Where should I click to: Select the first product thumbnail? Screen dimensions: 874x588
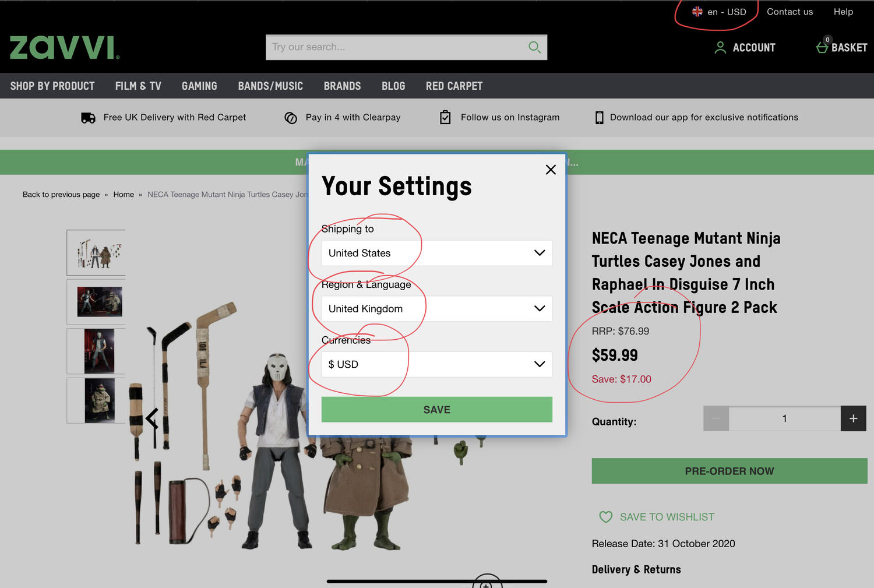coord(97,252)
